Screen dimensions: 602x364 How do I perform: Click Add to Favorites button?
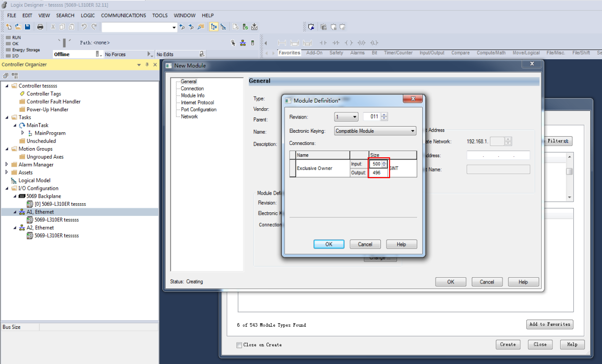(x=550, y=325)
